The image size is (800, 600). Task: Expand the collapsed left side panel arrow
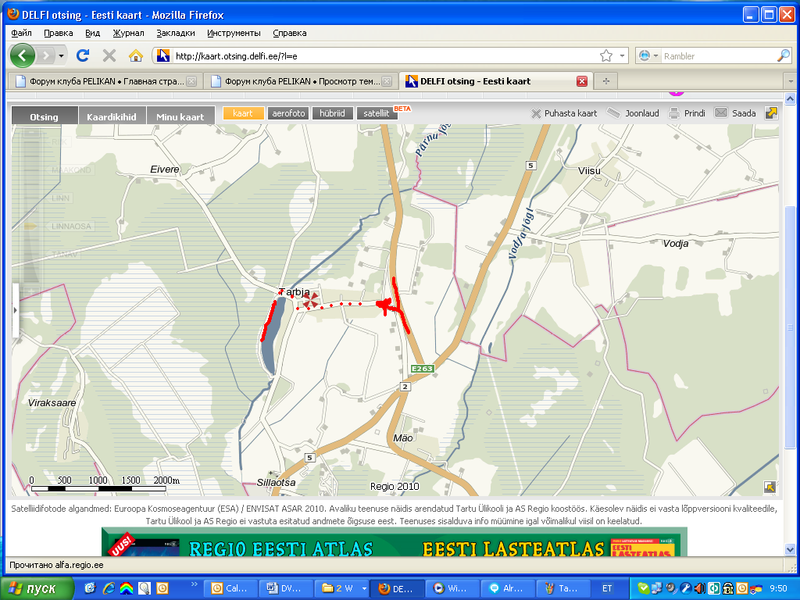pos(15,310)
